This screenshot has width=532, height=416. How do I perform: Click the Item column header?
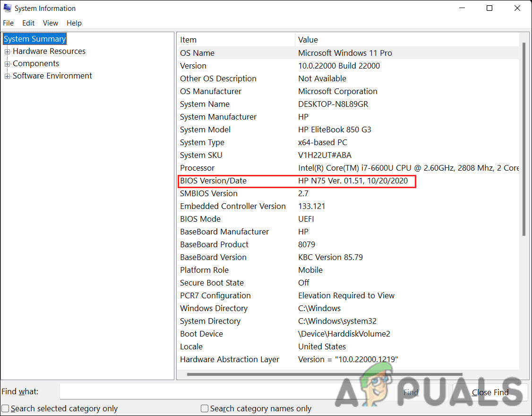[x=235, y=40]
